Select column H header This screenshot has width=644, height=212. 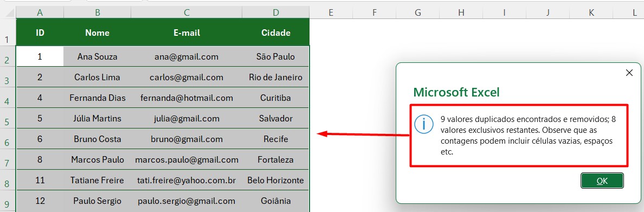[x=461, y=12]
